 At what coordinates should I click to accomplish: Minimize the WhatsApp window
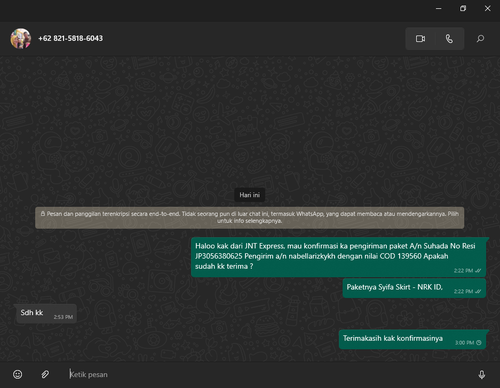439,8
